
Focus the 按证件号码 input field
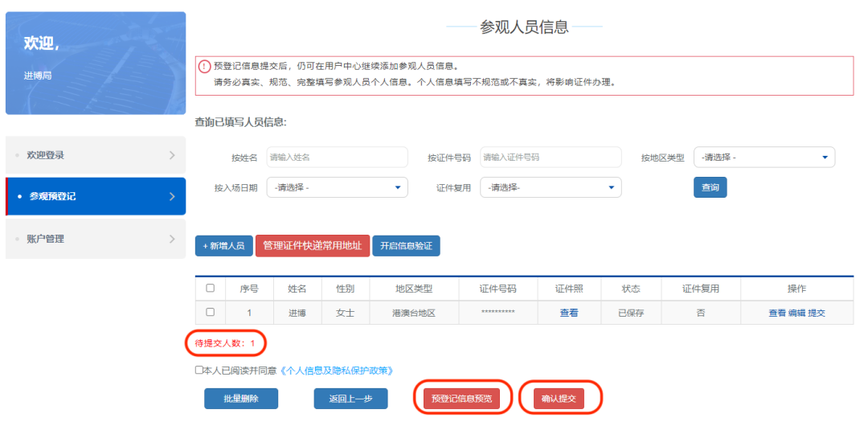pos(551,158)
